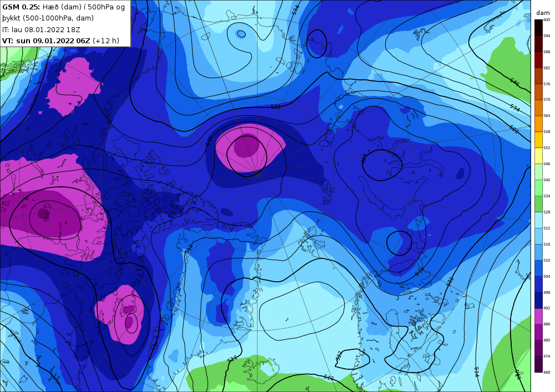
Task: Click the 468 legend scale label
Action: (x=547, y=372)
